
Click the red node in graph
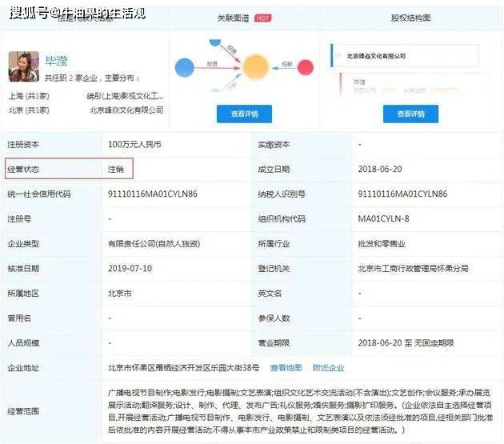tap(306, 67)
